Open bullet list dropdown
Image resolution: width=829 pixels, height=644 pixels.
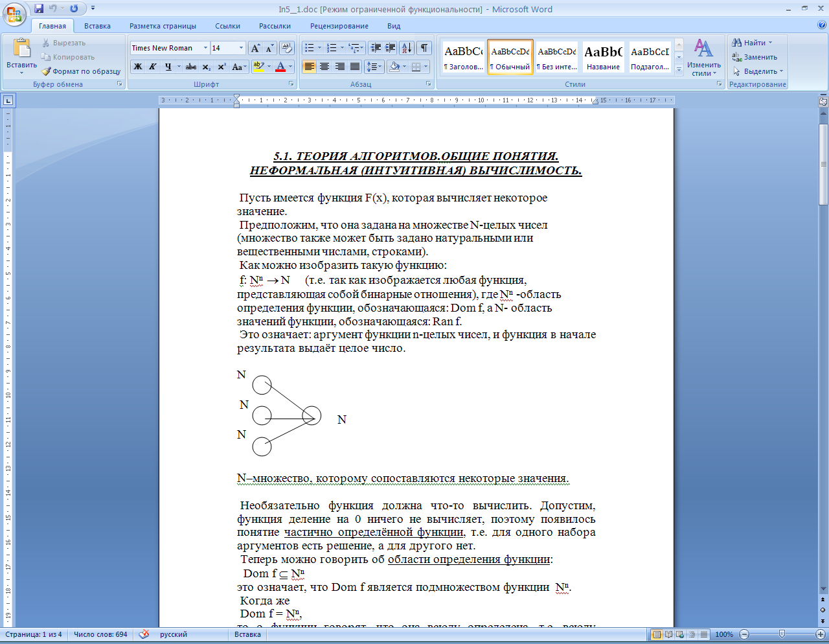[319, 48]
